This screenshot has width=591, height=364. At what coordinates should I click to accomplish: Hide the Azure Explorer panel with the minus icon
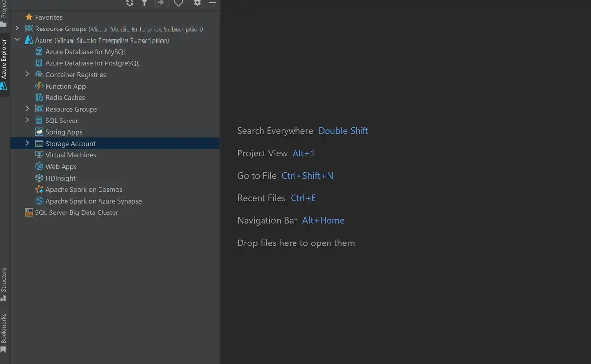point(213,2)
